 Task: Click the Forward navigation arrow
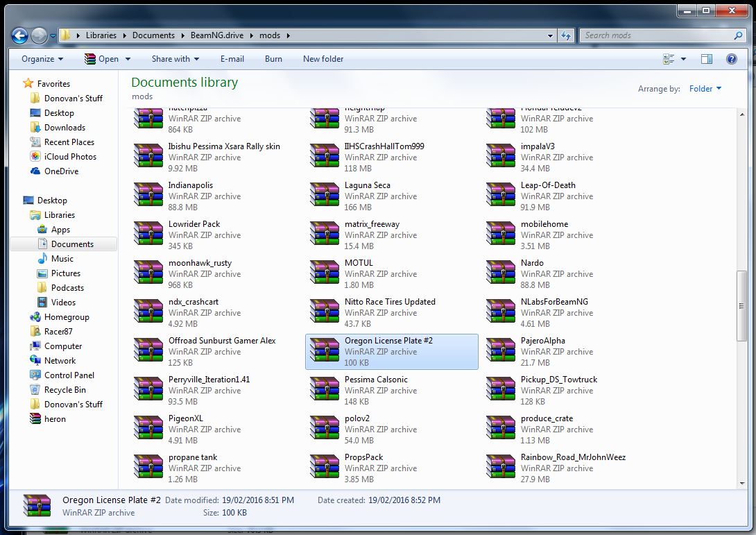point(39,35)
